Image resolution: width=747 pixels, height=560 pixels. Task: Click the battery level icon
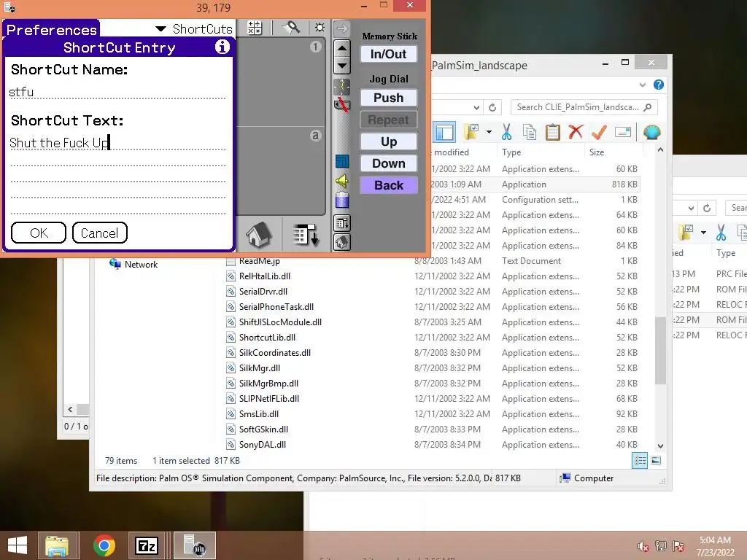[x=342, y=200]
